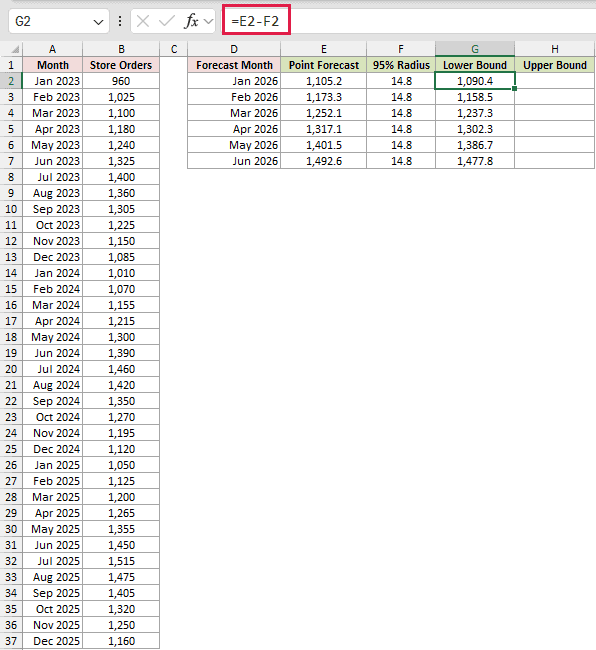The height and width of the screenshot is (650, 596).
Task: Select cell with value 960
Action: click(121, 81)
